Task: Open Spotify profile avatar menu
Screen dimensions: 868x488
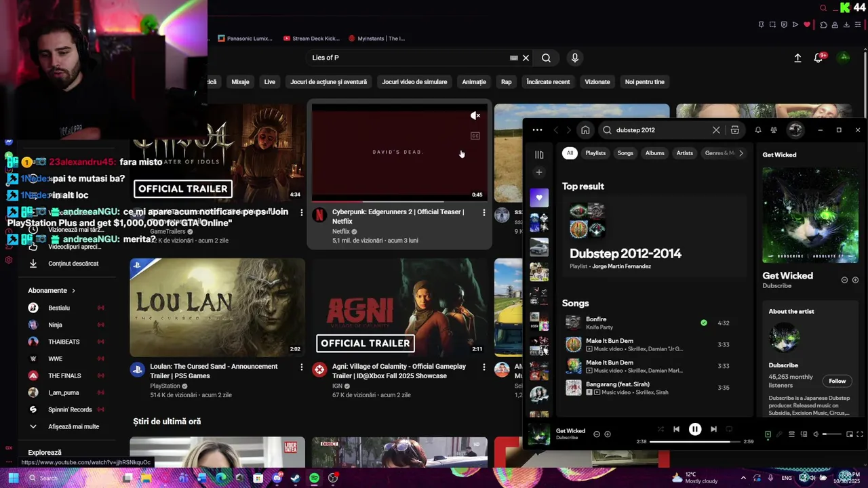Action: coord(795,129)
